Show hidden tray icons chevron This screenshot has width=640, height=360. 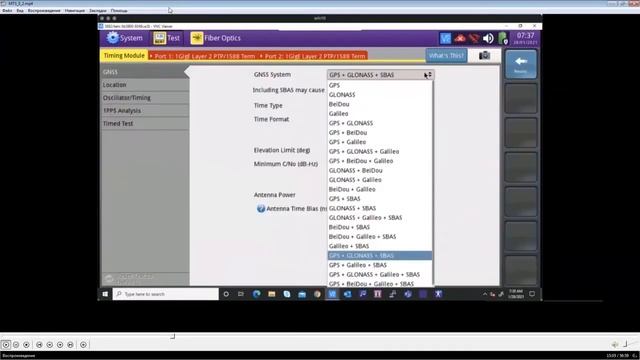pos(485,294)
